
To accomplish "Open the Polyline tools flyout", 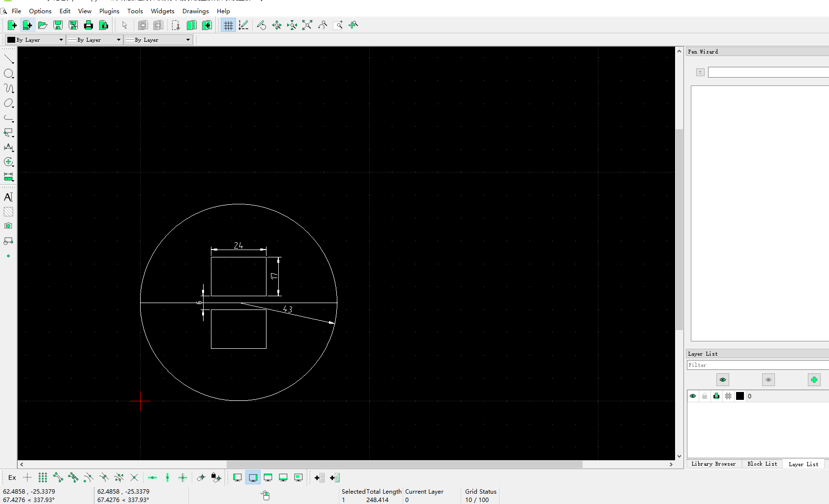I will click(x=9, y=118).
